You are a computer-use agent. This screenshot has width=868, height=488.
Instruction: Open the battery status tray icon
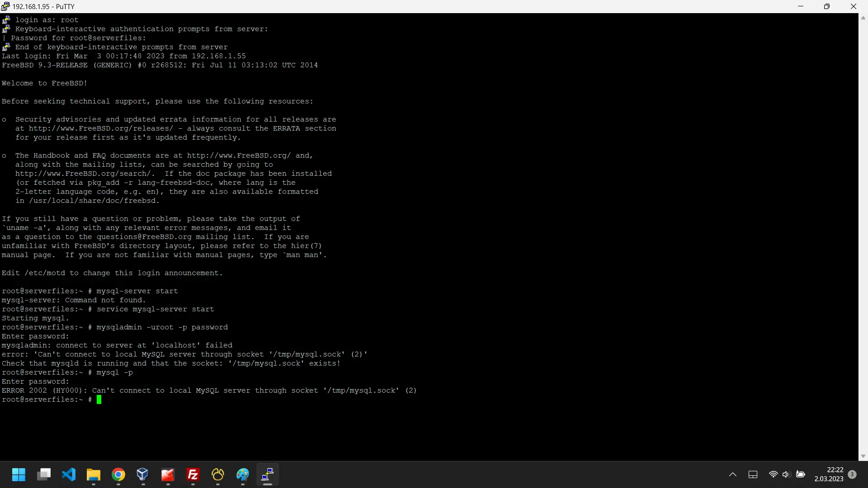pyautogui.click(x=801, y=475)
